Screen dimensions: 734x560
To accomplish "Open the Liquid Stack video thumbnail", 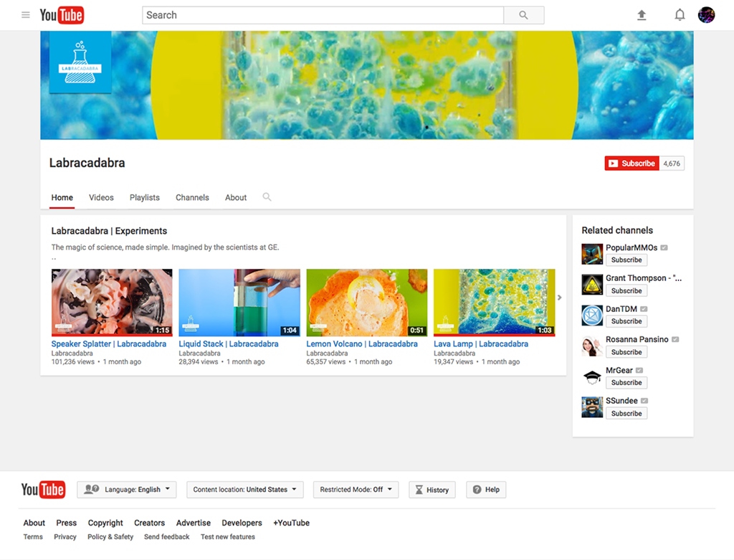I will (239, 303).
